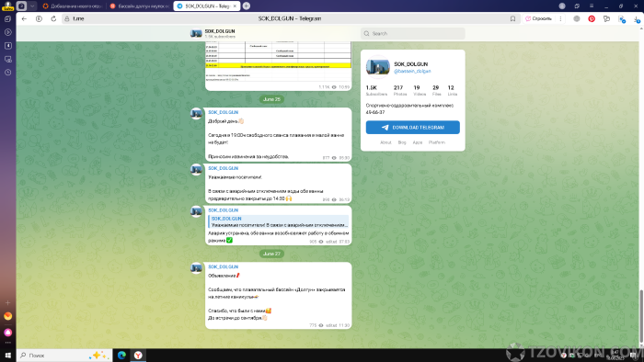Click the Yandex home button beside the back arrow

39,18
